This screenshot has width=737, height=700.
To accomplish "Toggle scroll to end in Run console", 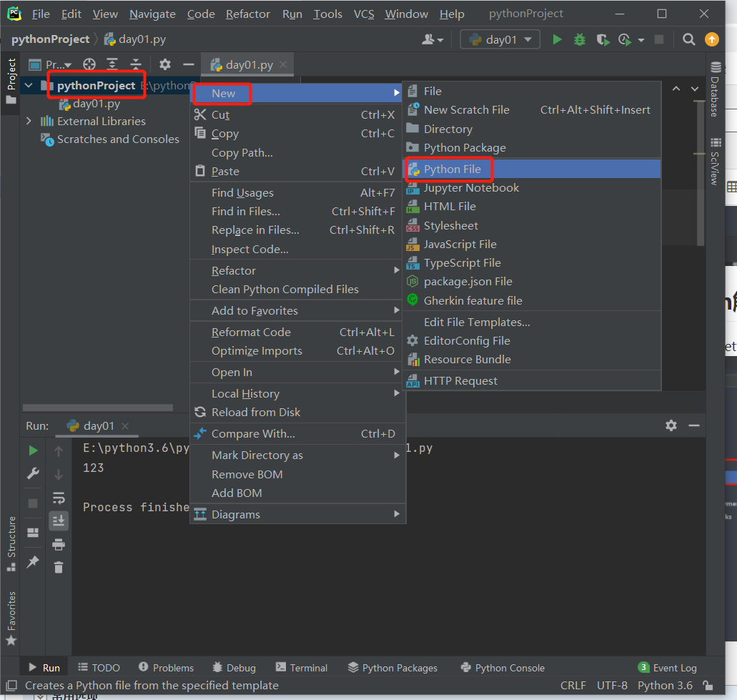I will tap(59, 521).
